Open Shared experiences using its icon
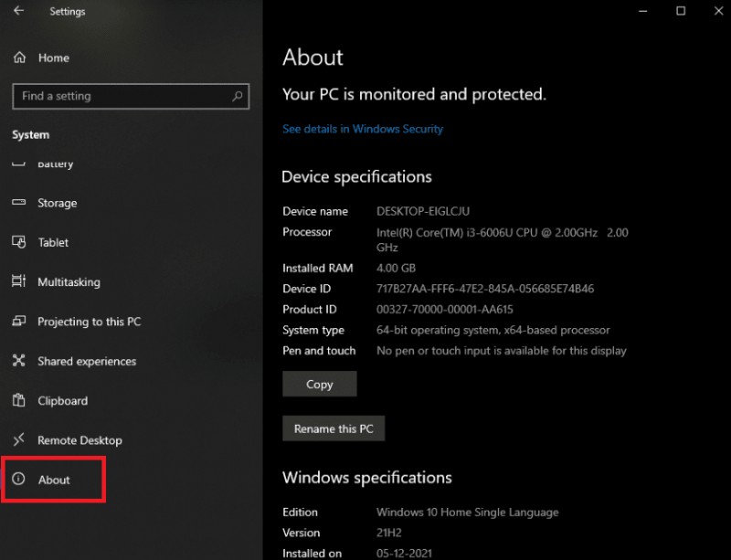 20,361
